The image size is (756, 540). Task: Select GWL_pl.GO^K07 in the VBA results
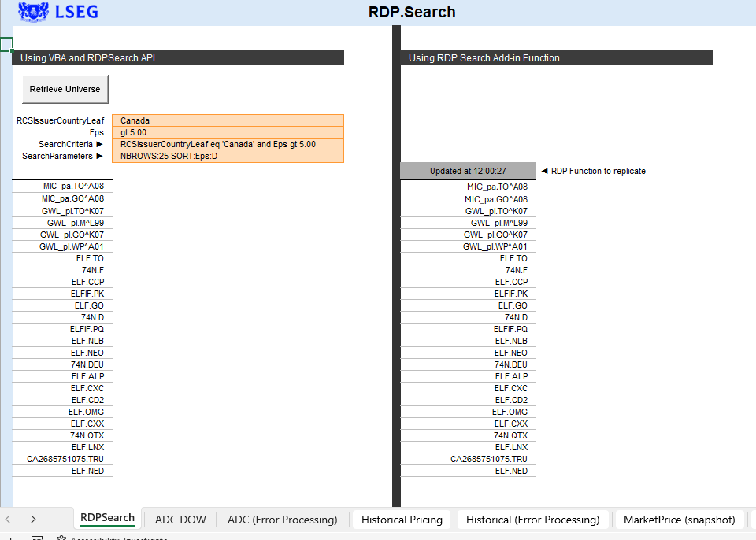pos(62,235)
